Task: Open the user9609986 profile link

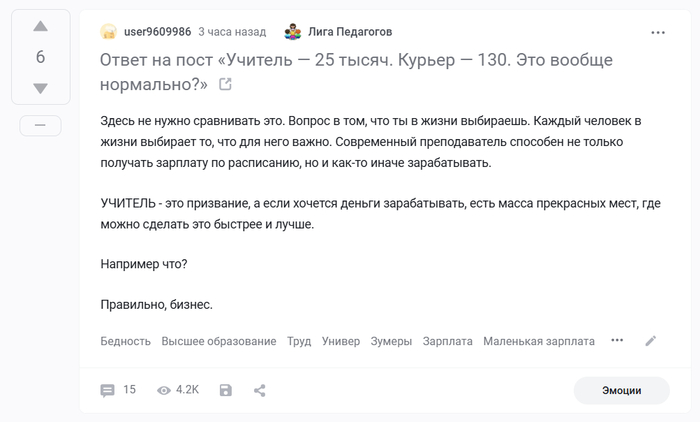Action: [158, 32]
